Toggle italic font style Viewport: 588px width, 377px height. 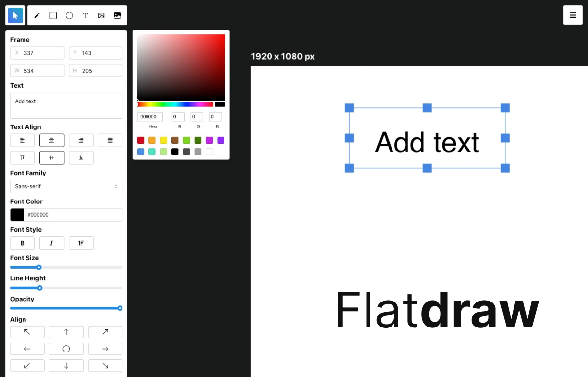coord(51,243)
